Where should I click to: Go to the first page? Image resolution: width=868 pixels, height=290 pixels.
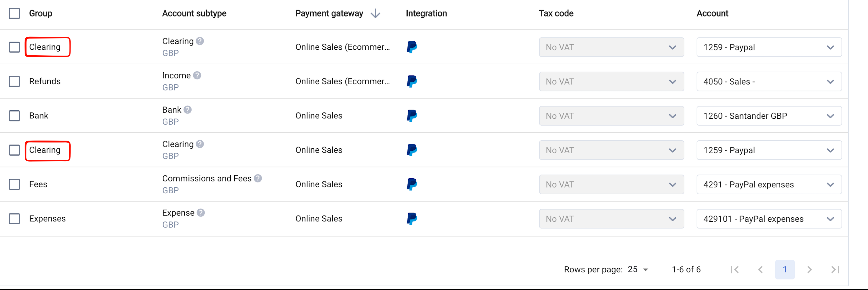735,270
